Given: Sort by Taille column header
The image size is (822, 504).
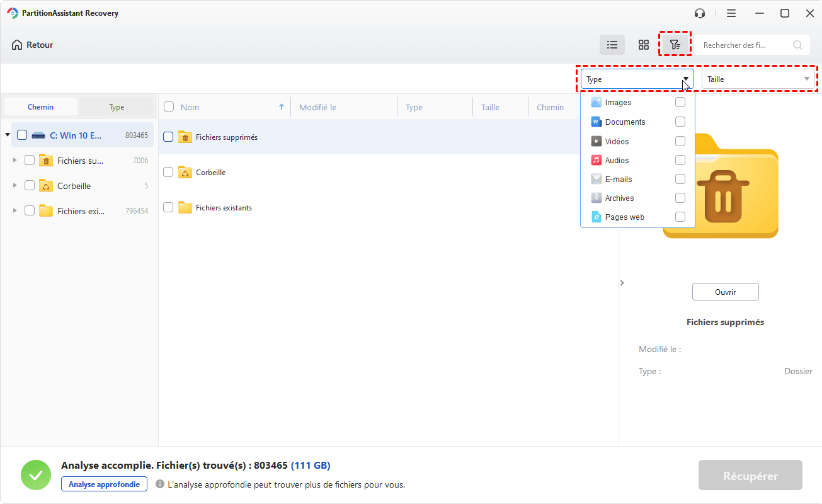Looking at the screenshot, I should tap(490, 108).
